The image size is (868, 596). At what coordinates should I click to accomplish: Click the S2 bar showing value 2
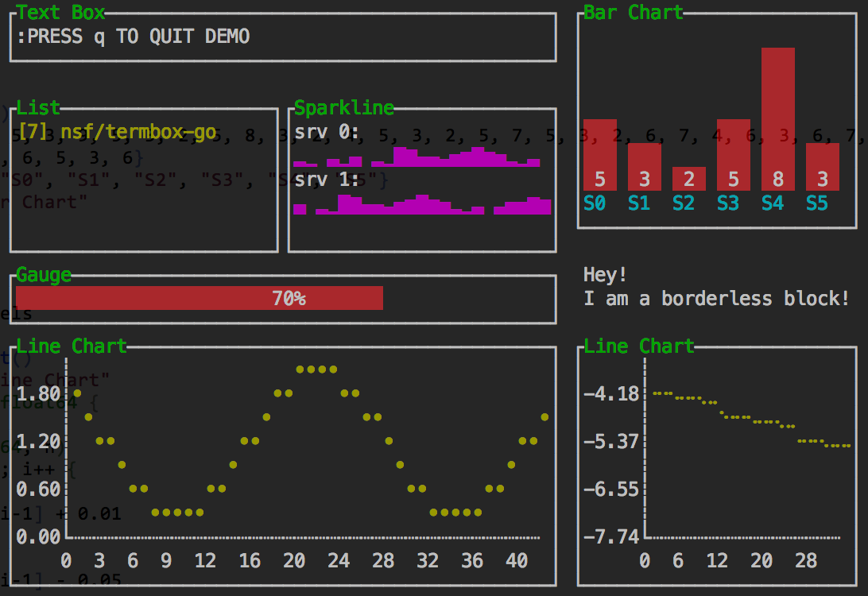click(x=689, y=179)
